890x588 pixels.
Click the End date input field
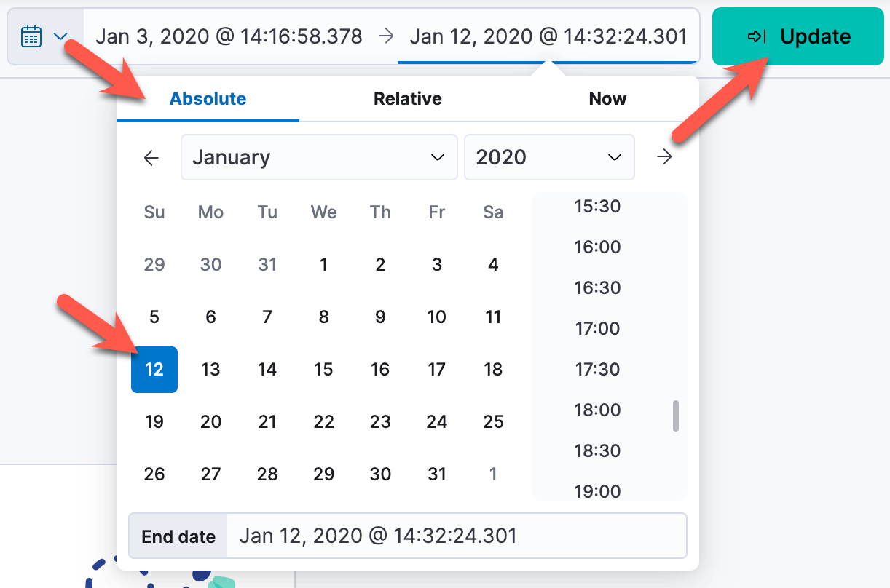coord(456,536)
